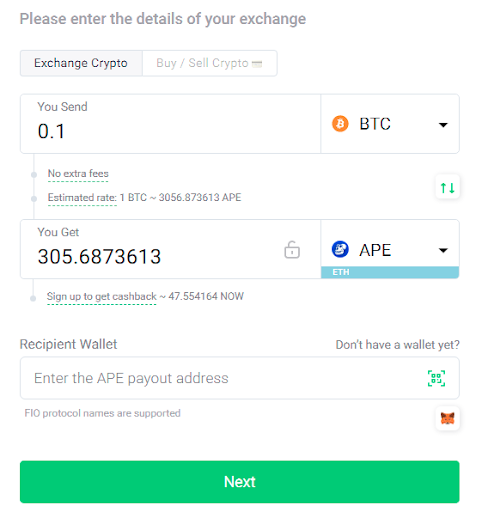Switch to the Exchange Crypto tab
The image size is (482, 512).
pos(81,63)
